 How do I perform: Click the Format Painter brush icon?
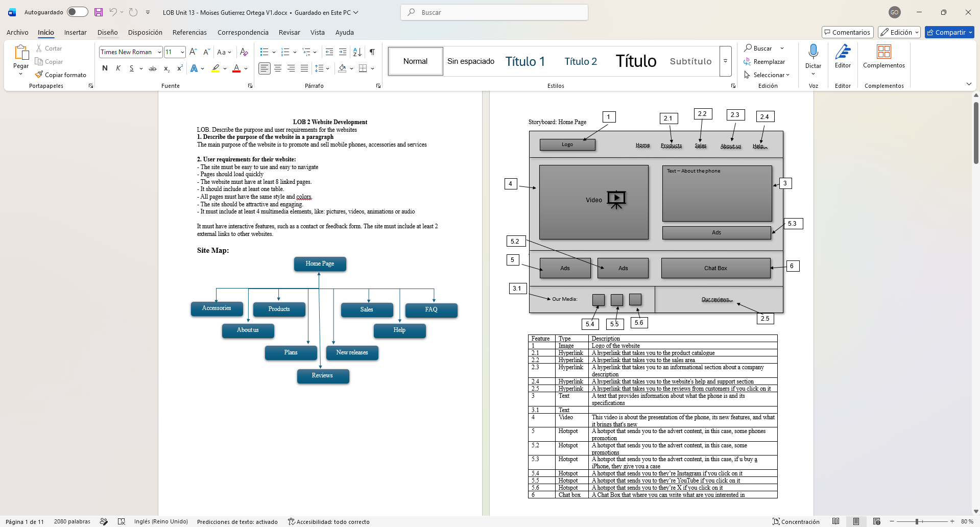(x=39, y=75)
